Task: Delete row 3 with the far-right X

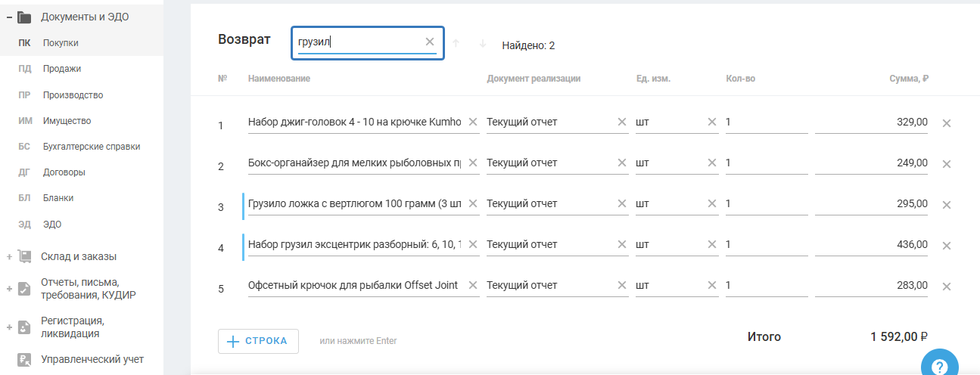Action: [946, 204]
